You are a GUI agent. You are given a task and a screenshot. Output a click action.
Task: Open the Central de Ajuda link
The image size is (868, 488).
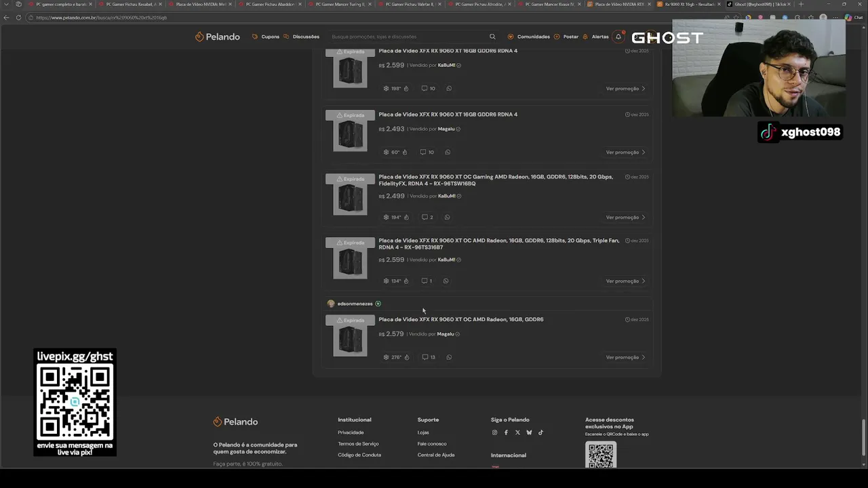pos(436,455)
